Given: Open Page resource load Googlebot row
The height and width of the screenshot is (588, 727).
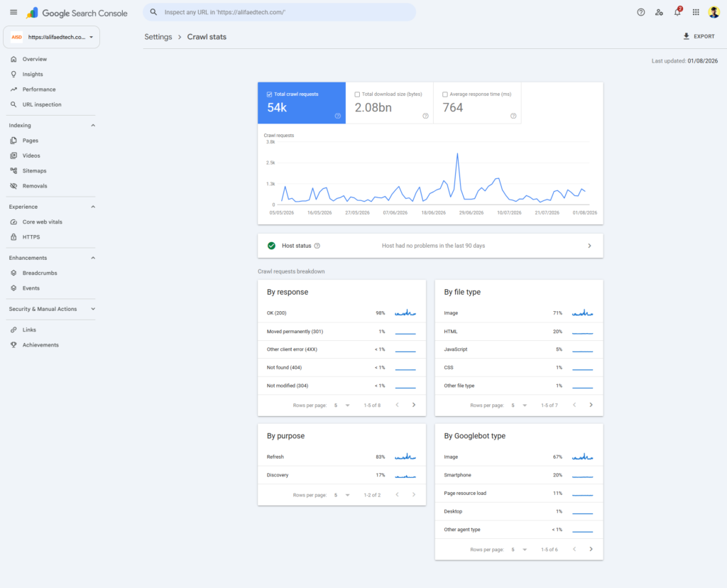Looking at the screenshot, I should click(519, 494).
